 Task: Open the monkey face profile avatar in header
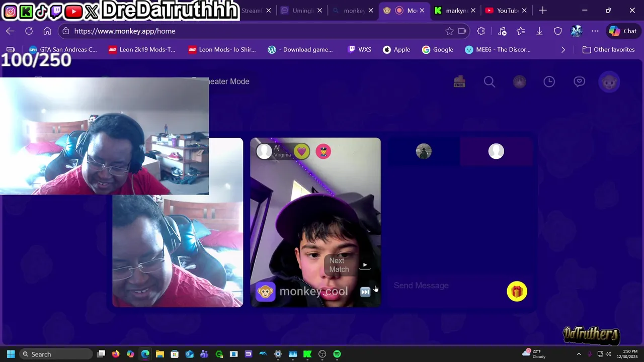pos(609,81)
